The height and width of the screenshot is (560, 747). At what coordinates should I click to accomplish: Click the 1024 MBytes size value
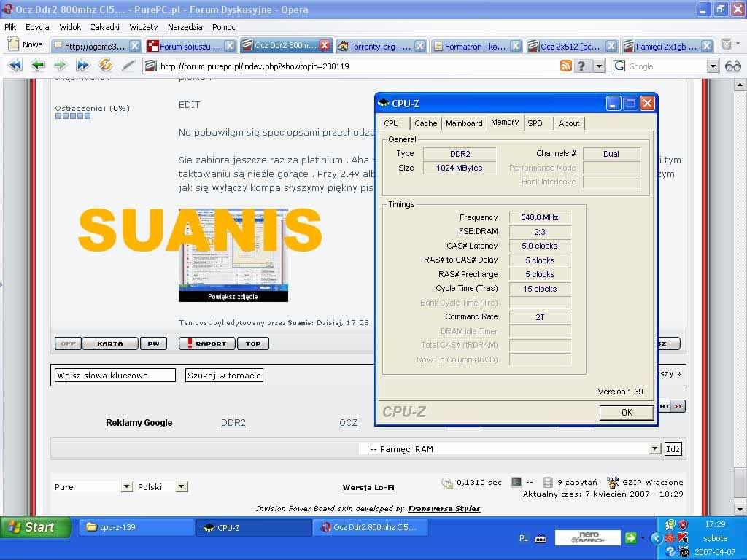click(460, 168)
